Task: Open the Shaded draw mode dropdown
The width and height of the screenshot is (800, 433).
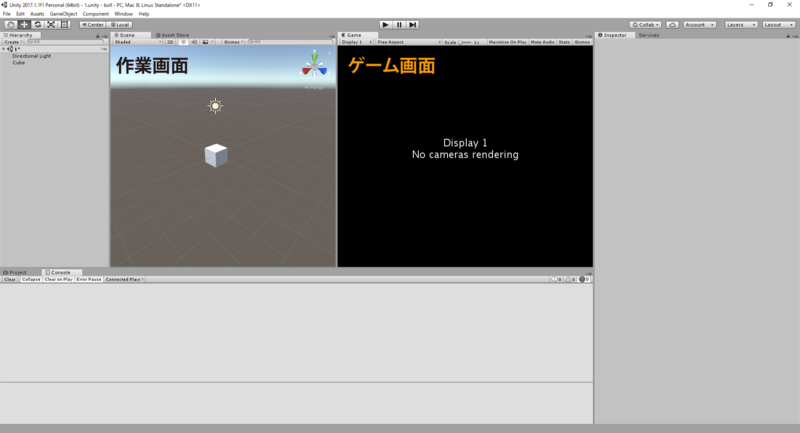Action: pyautogui.click(x=138, y=42)
